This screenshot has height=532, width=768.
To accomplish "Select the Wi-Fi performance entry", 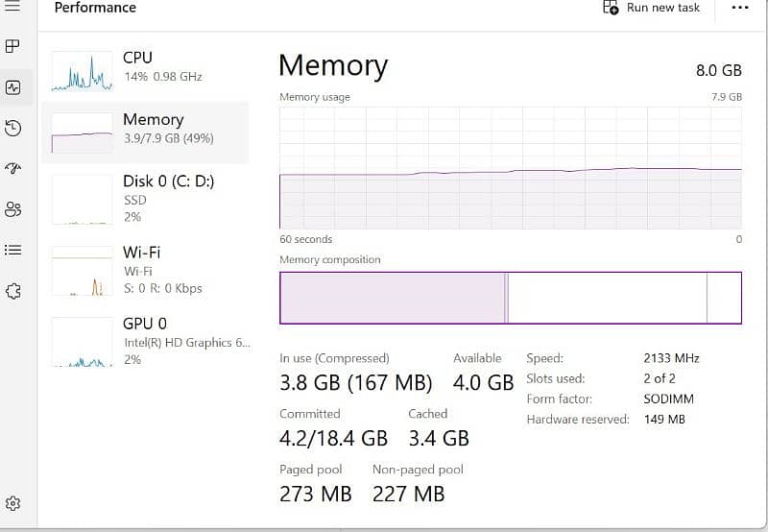I will coord(149,269).
